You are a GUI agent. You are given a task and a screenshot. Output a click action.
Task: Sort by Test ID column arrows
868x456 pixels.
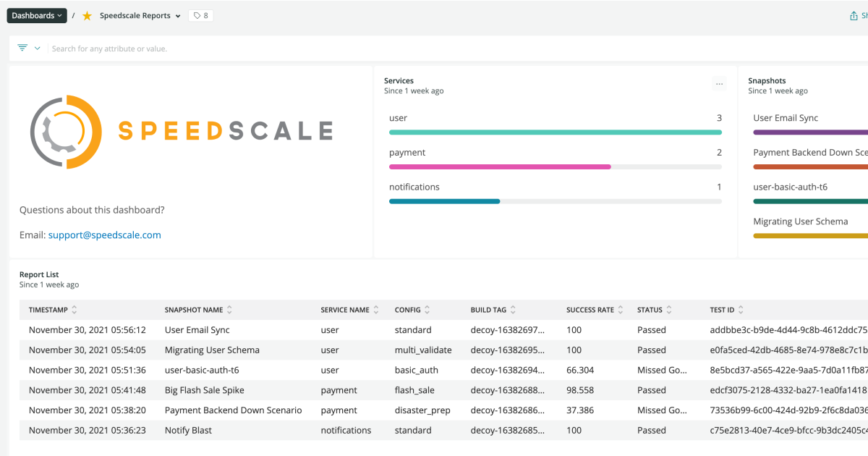pyautogui.click(x=741, y=310)
